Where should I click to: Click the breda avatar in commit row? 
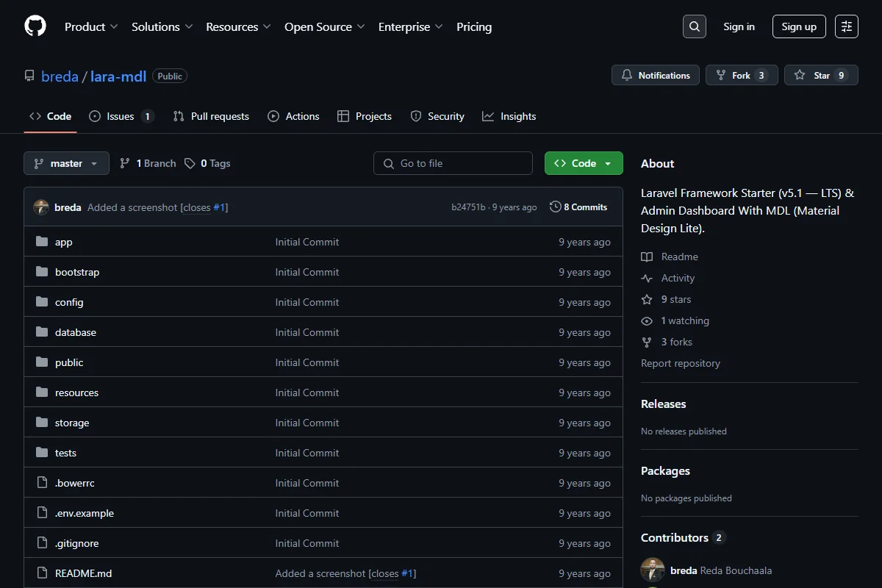pos(41,207)
